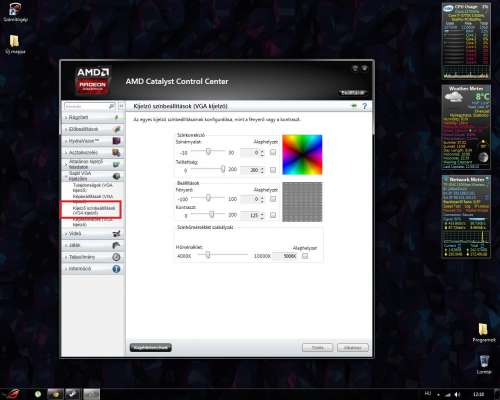500x400 pixels.
Task: Click the Alkalmaz apply button
Action: point(353,348)
